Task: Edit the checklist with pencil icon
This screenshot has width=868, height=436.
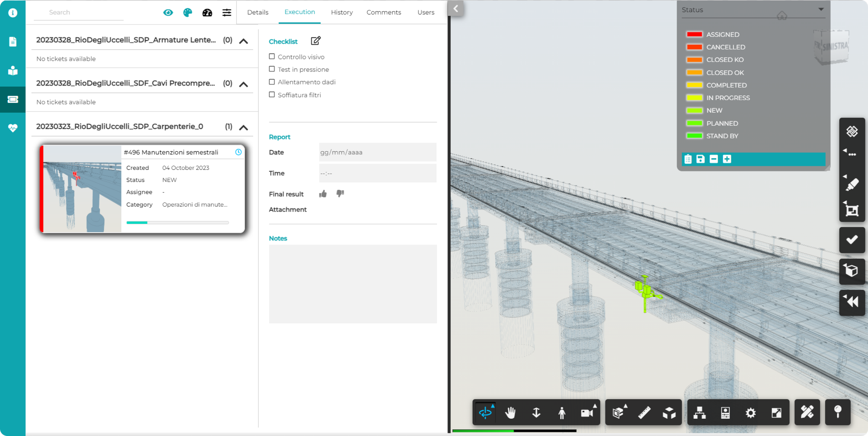Action: 316,41
